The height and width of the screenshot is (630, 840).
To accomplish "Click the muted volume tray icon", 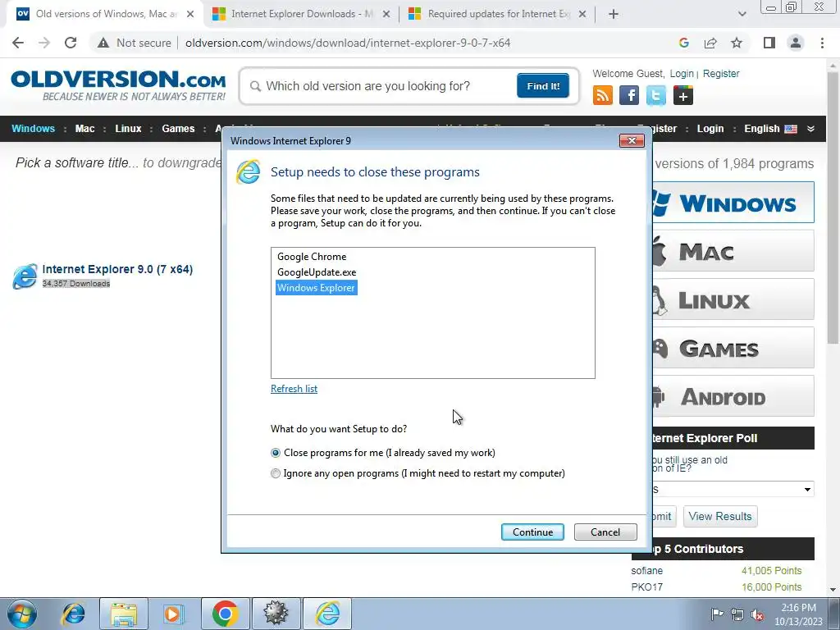I will [x=757, y=614].
